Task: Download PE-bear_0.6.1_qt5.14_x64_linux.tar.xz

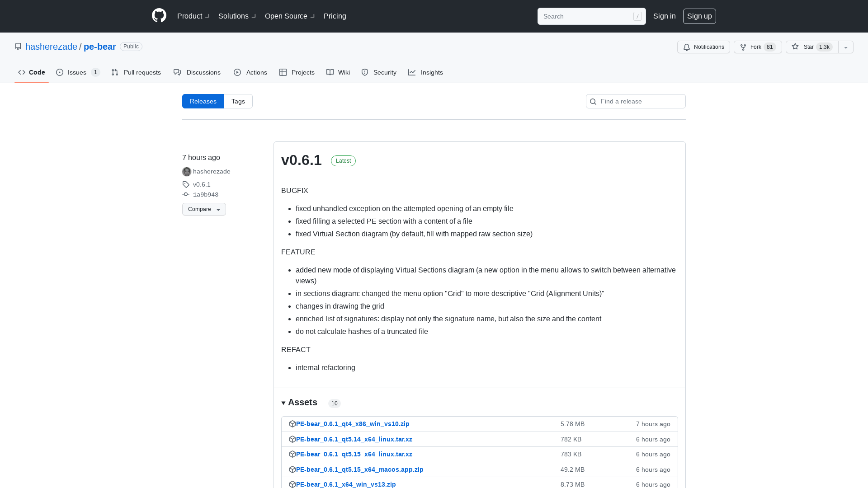Action: click(354, 439)
